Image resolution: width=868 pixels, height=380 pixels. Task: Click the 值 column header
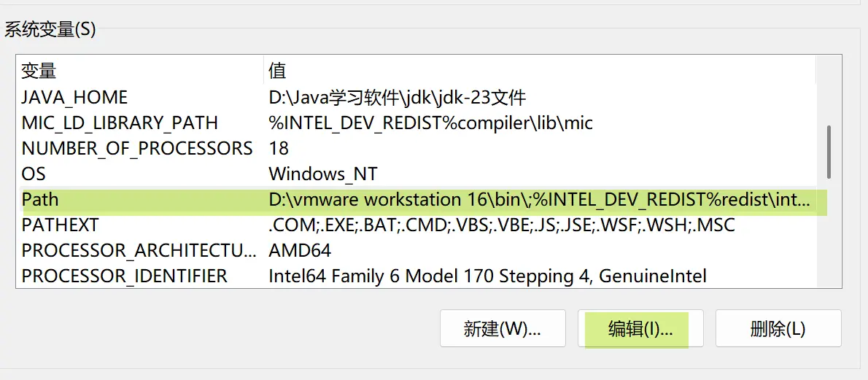pyautogui.click(x=540, y=70)
